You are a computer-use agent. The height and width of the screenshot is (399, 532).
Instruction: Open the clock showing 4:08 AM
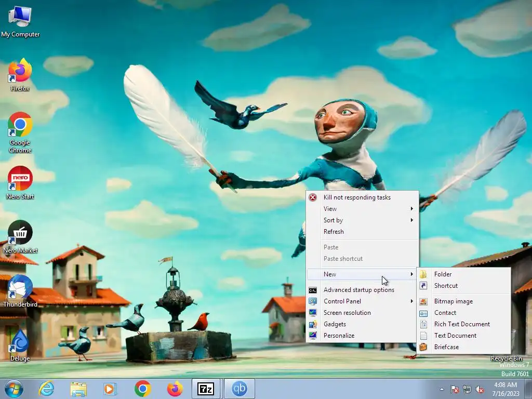(506, 389)
